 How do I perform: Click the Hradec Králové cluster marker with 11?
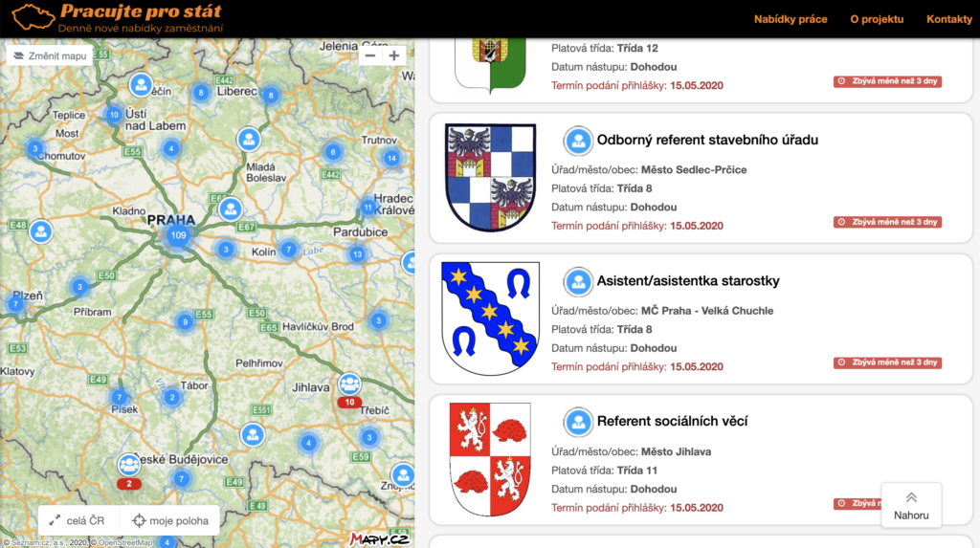(x=367, y=208)
